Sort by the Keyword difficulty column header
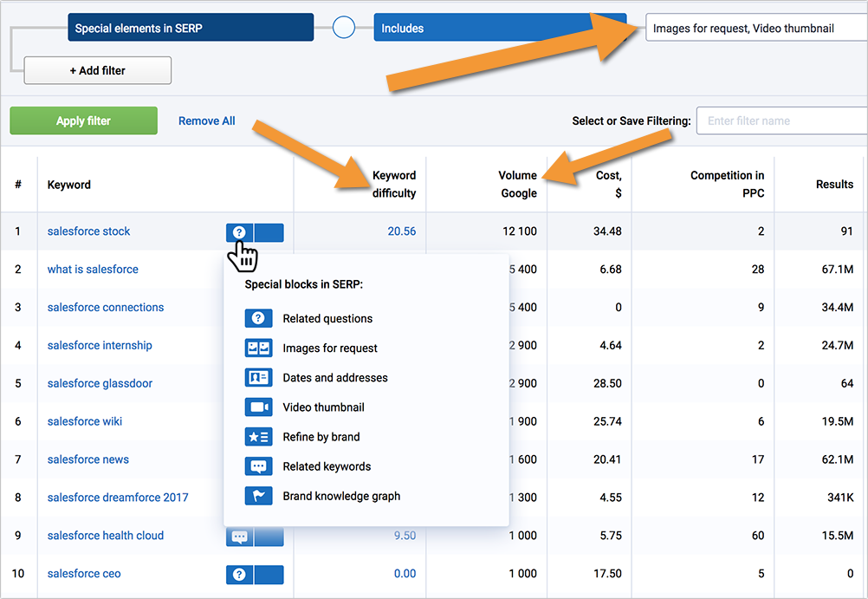This screenshot has width=868, height=599. pos(393,184)
